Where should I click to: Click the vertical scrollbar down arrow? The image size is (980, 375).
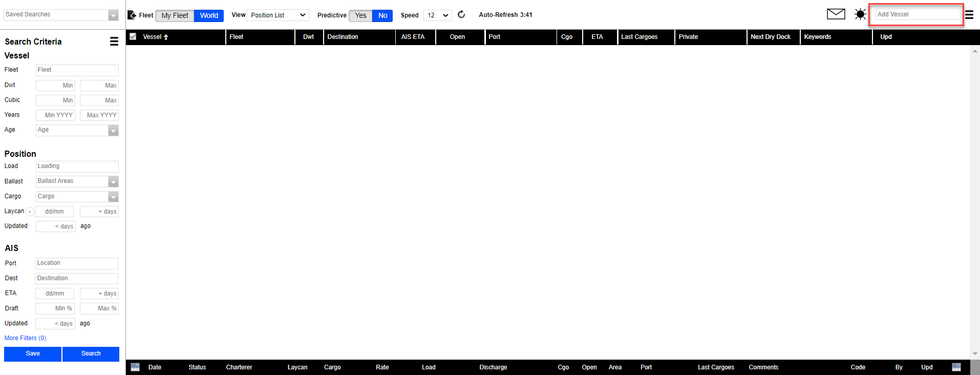point(974,353)
